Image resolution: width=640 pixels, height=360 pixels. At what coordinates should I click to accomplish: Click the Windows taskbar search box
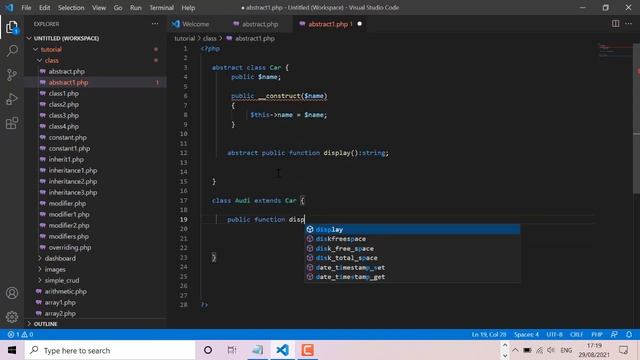pyautogui.click(x=110, y=350)
